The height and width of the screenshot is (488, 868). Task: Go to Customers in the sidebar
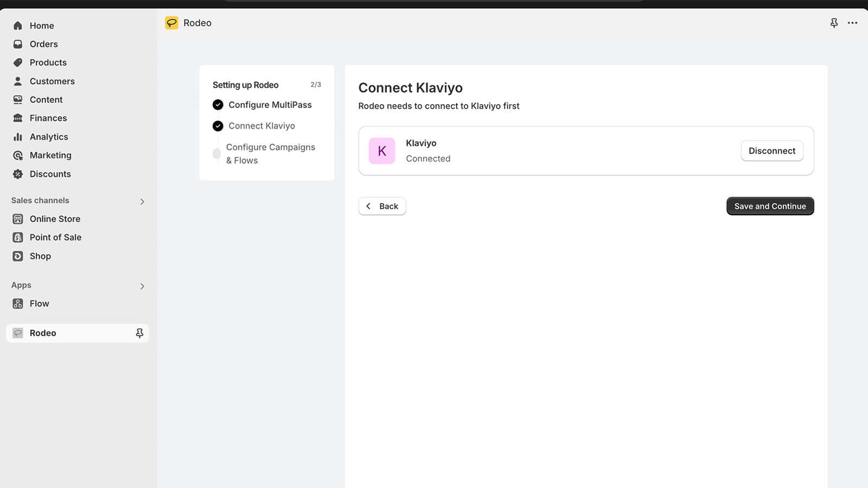tap(52, 81)
